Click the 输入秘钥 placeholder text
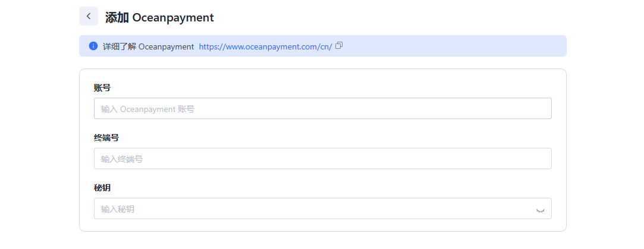 (118, 209)
